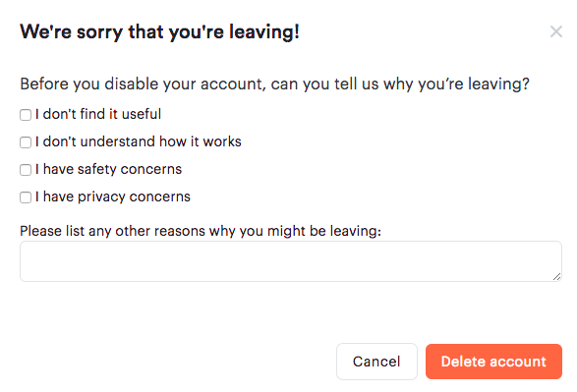
Task: Click the Cancel button
Action: tap(376, 362)
